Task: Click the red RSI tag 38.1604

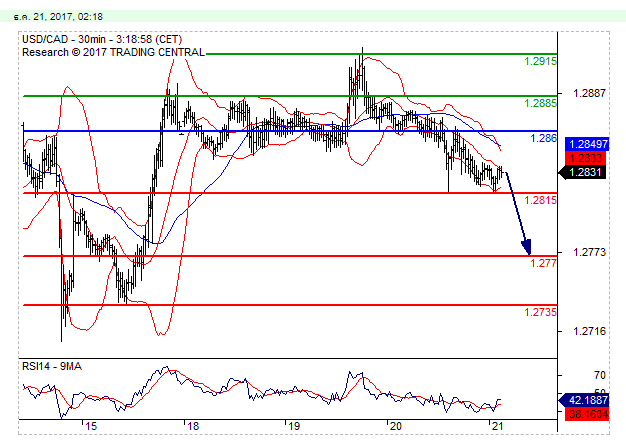Action: [x=587, y=414]
